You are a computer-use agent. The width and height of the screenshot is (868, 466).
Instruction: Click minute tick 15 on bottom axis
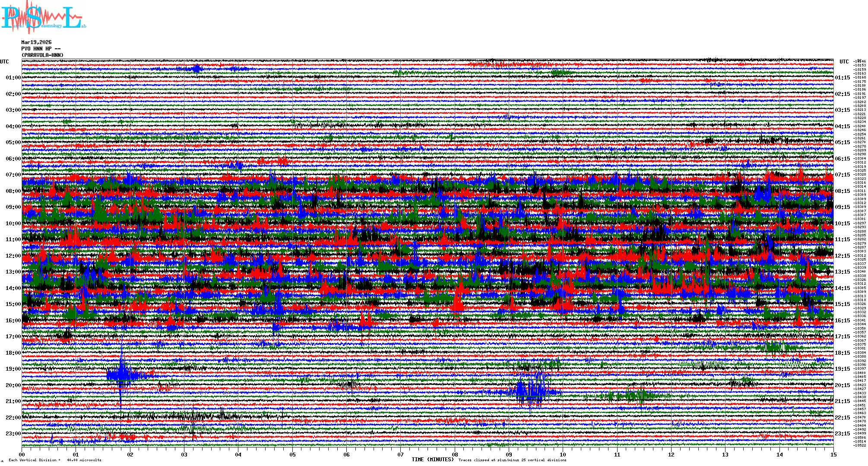click(833, 454)
